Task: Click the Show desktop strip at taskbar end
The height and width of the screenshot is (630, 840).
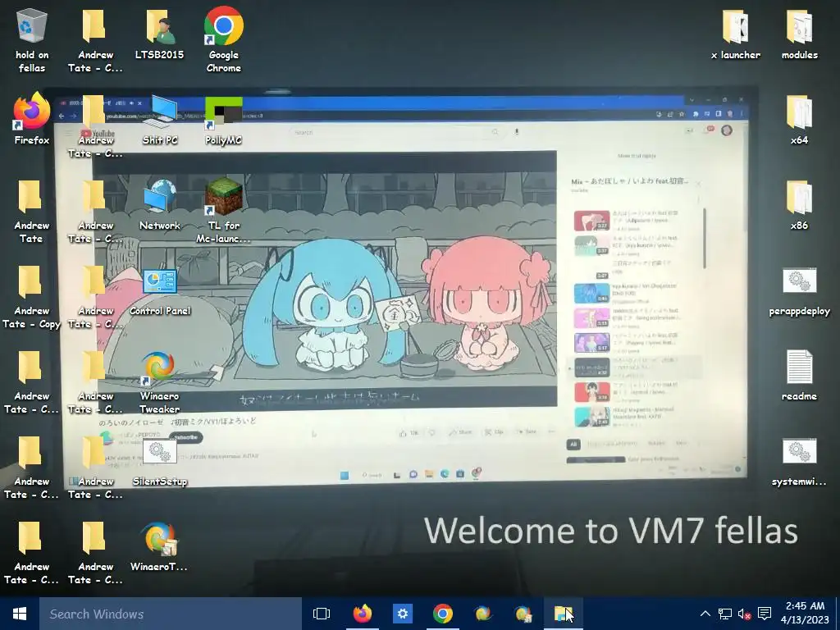Action: (838, 614)
